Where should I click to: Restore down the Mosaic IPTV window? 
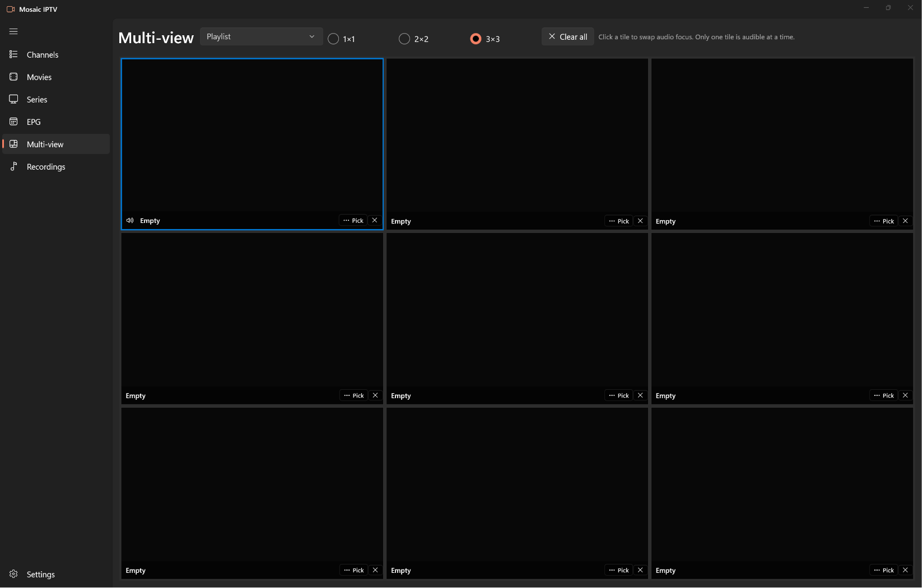888,8
